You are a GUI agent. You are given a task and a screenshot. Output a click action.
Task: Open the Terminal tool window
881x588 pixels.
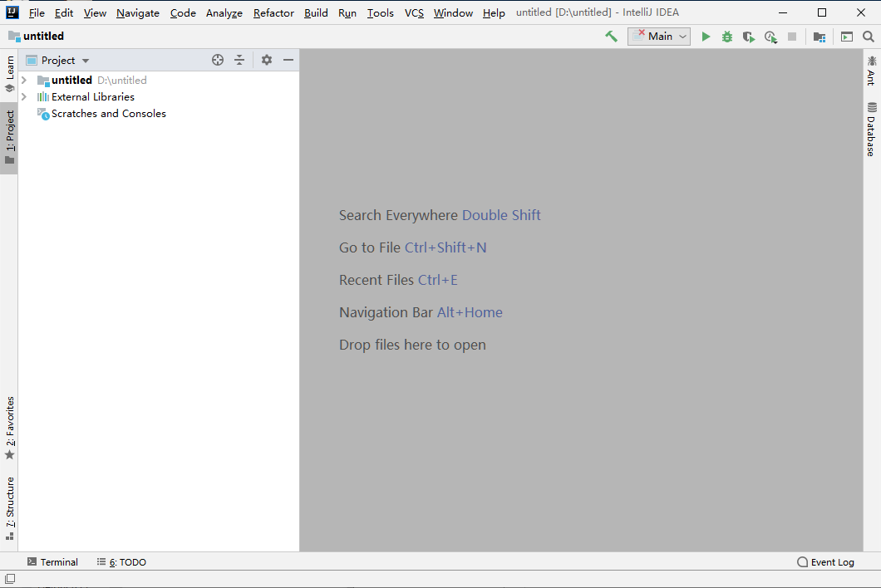[x=53, y=562]
